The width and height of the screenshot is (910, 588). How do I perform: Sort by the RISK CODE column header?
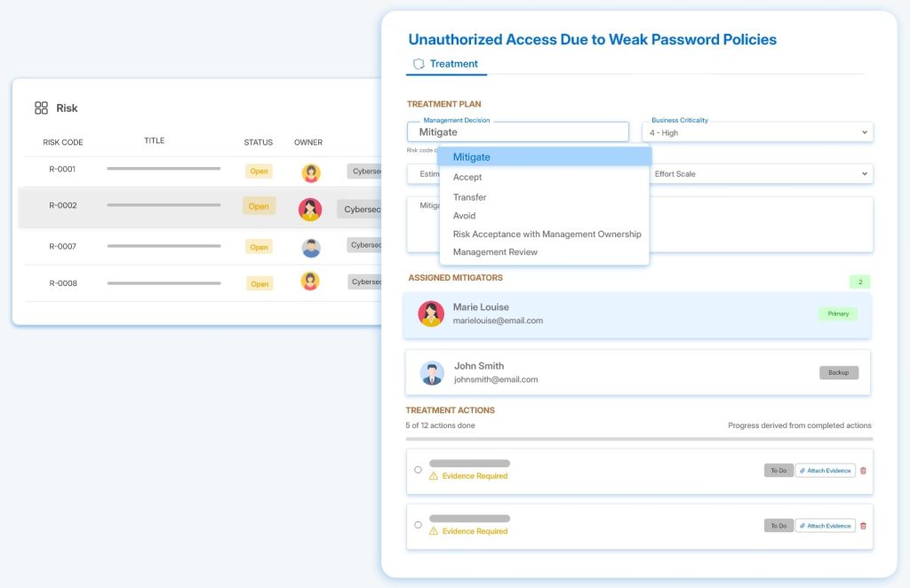click(63, 142)
